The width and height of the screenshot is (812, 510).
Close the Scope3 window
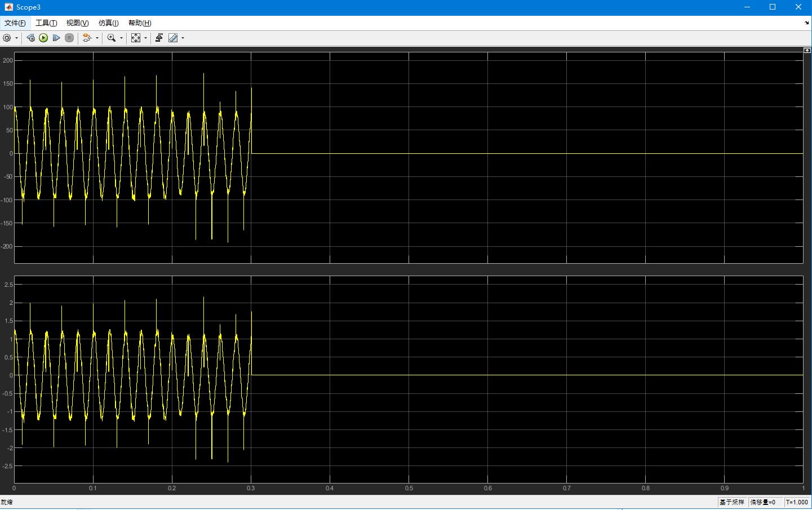click(798, 7)
